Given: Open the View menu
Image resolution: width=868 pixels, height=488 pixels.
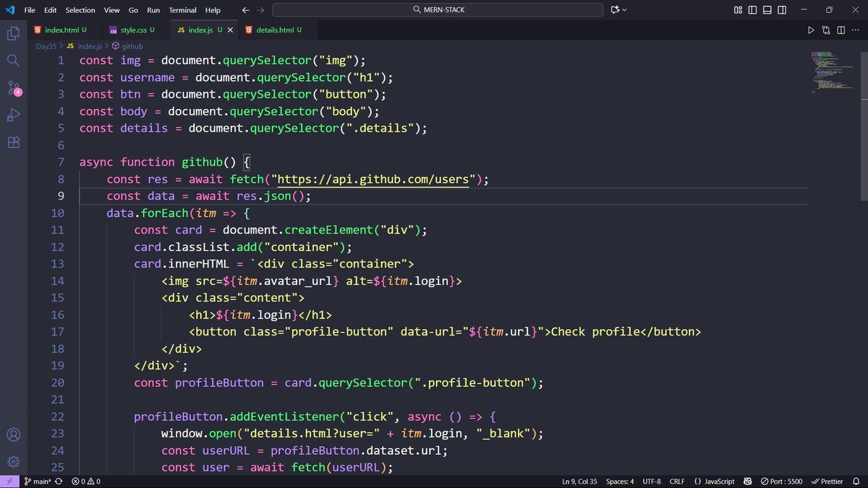Looking at the screenshot, I should pos(111,10).
